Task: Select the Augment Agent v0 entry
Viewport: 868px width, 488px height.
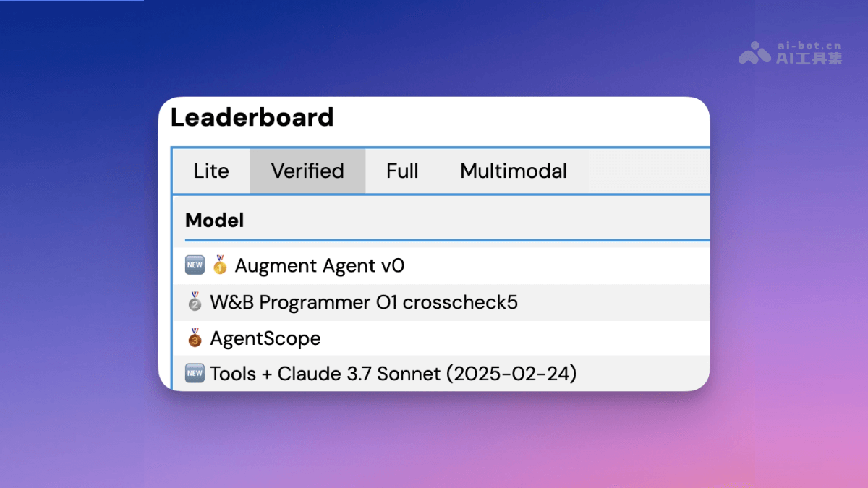Action: [318, 265]
